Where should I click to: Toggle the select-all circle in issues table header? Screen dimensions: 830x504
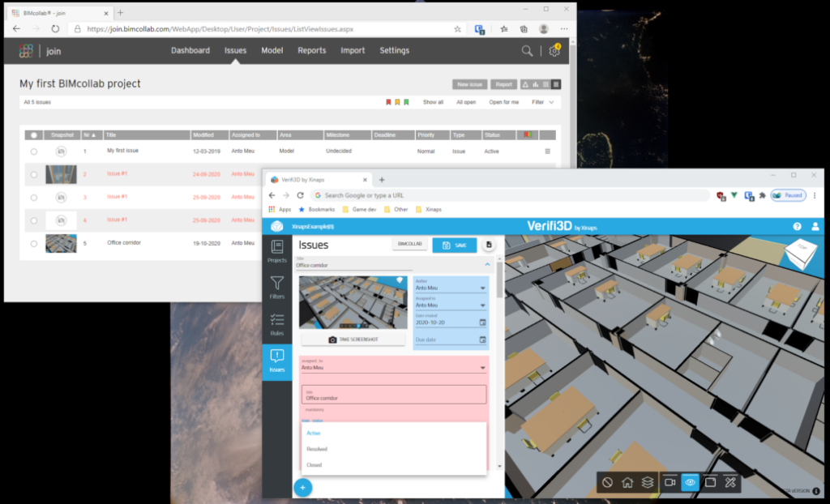tap(34, 135)
